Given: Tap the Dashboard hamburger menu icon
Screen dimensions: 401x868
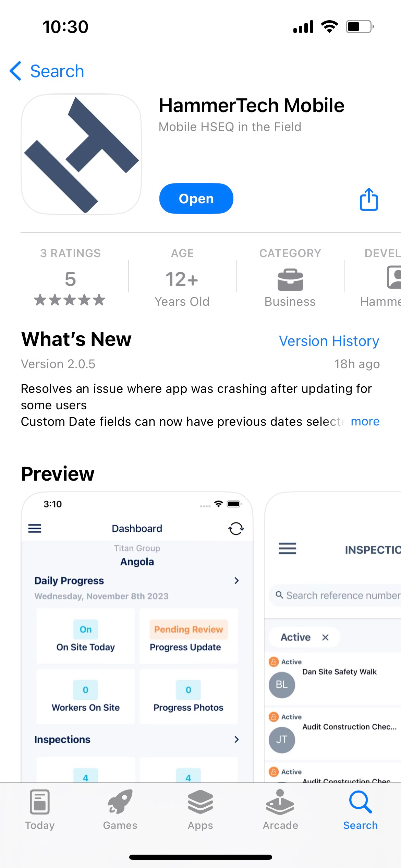Looking at the screenshot, I should 35,528.
